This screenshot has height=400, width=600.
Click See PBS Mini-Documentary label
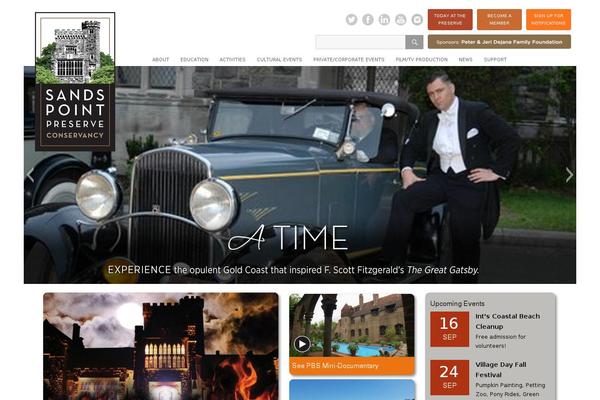(x=335, y=366)
